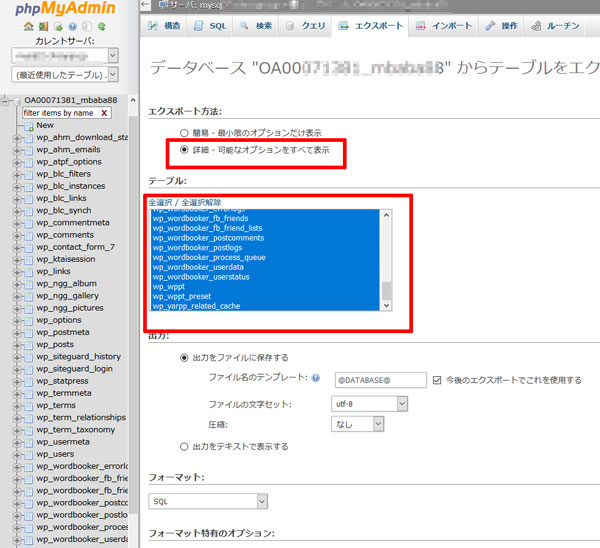The image size is (600, 548).
Task: Click the table icon for wp_links
Action: [29, 272]
